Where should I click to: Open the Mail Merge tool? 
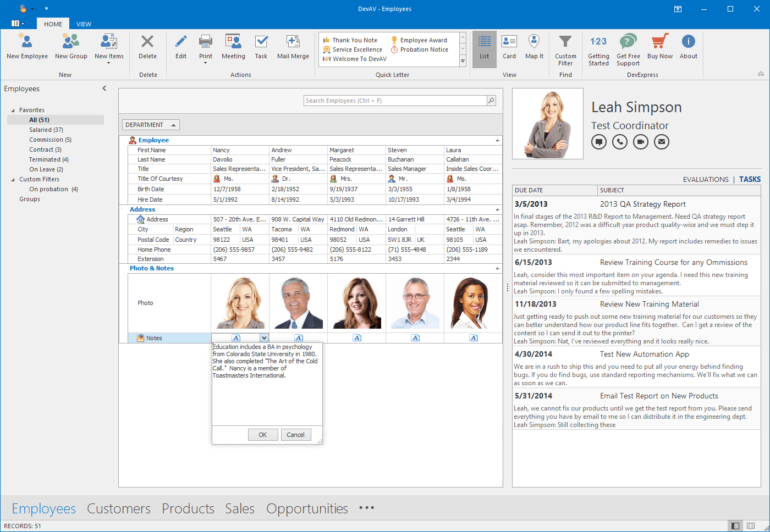tap(293, 48)
